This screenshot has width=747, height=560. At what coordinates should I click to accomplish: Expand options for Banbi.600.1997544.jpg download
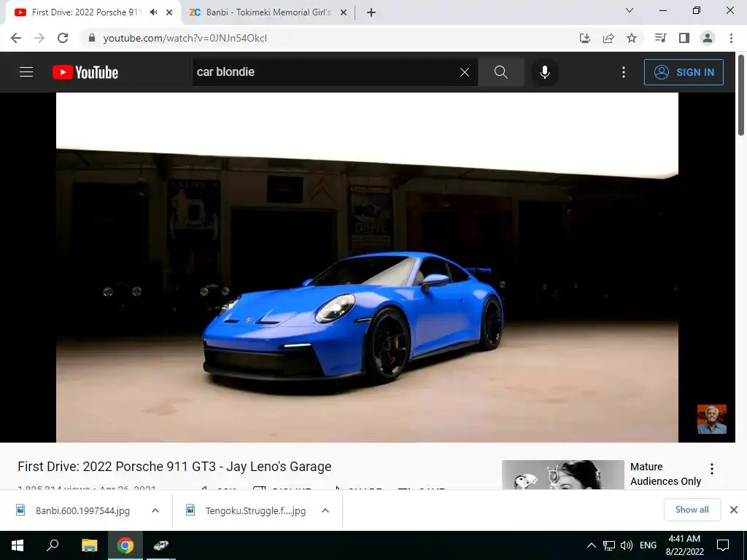pyautogui.click(x=155, y=510)
